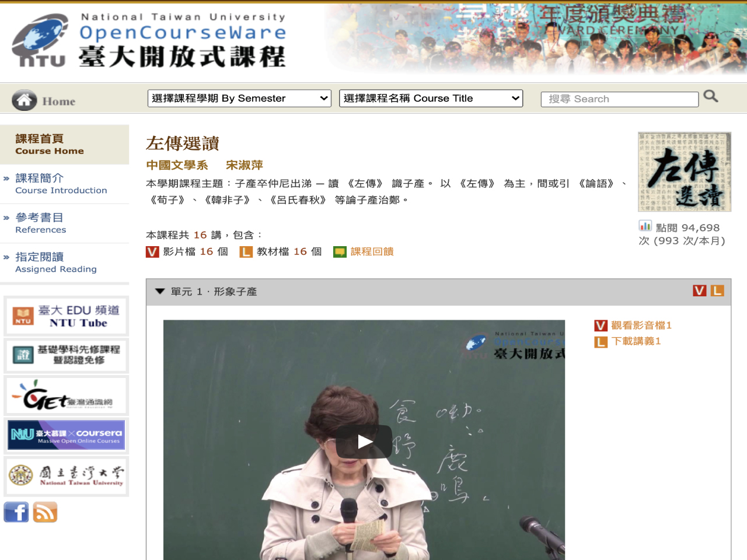Click the 教材檔 16 個 materials icon
The image size is (747, 560).
(246, 252)
